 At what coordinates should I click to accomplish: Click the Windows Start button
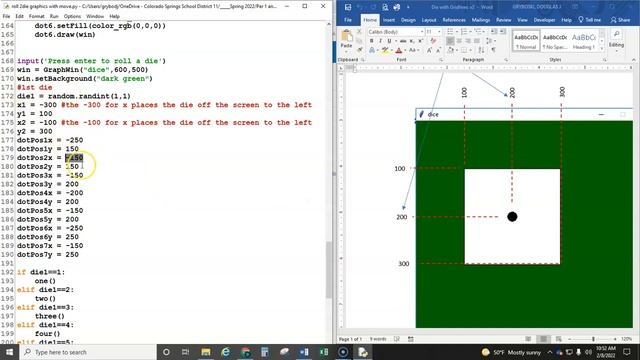pos(9,352)
